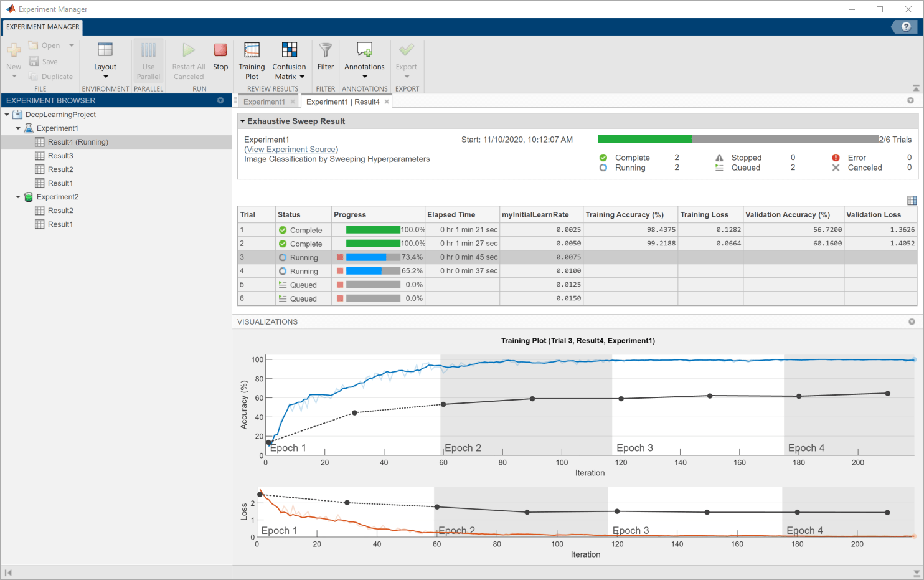Cancel queued trial 5 via red square
924x580 pixels.
(x=340, y=285)
